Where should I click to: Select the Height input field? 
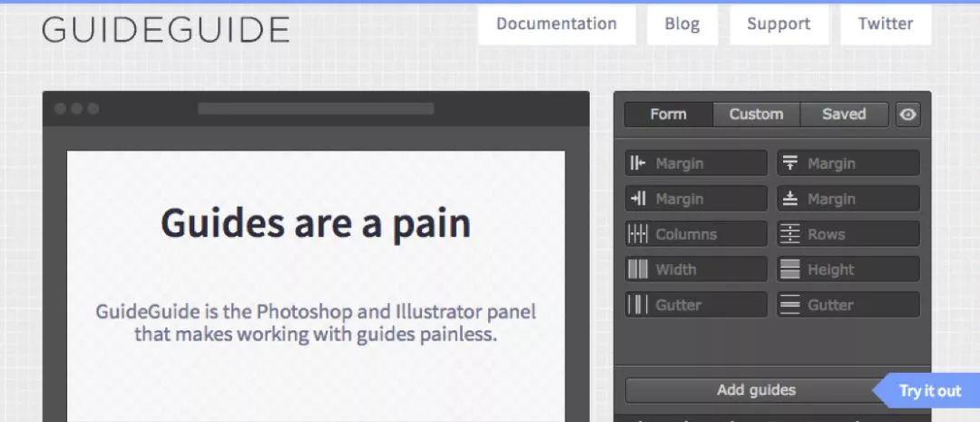click(x=848, y=270)
